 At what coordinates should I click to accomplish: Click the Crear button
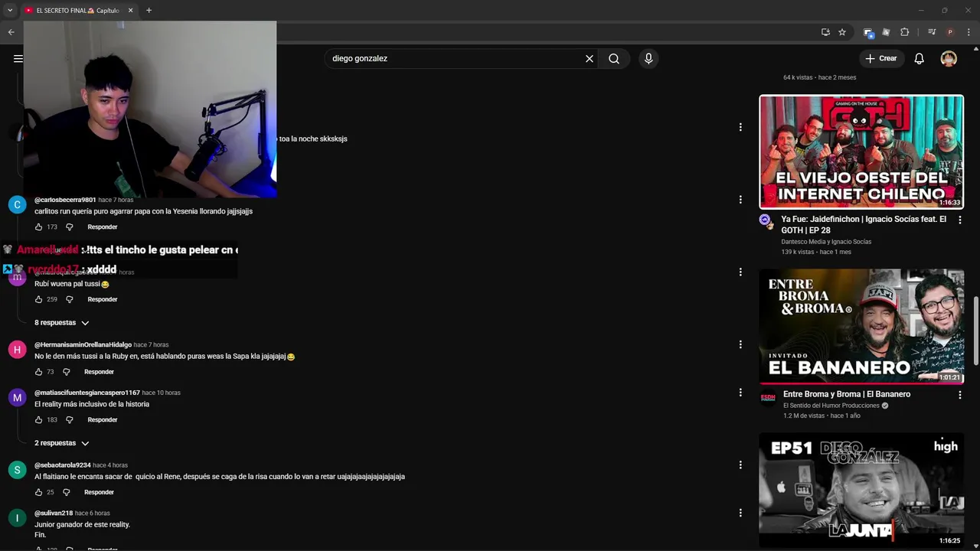click(880, 58)
